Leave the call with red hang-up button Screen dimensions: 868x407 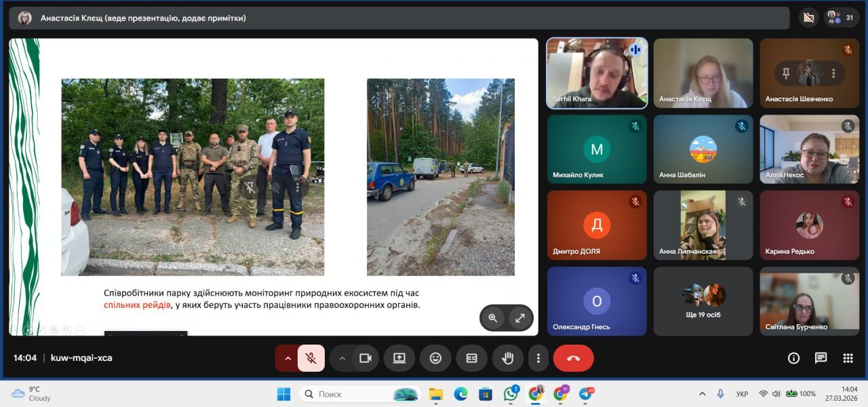[573, 358]
